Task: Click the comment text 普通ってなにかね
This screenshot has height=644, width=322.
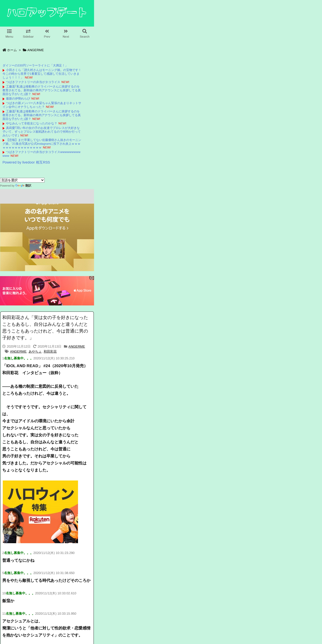Action: point(18,560)
